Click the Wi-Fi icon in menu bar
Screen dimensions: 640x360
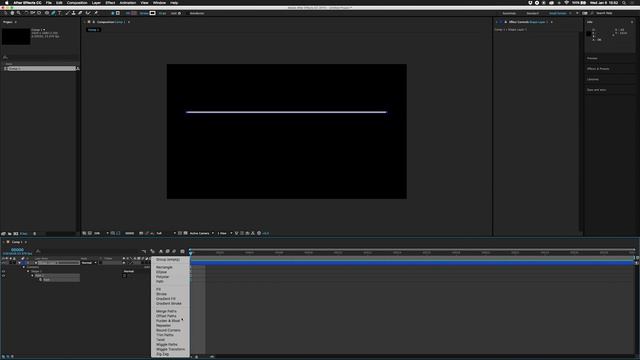566,3
